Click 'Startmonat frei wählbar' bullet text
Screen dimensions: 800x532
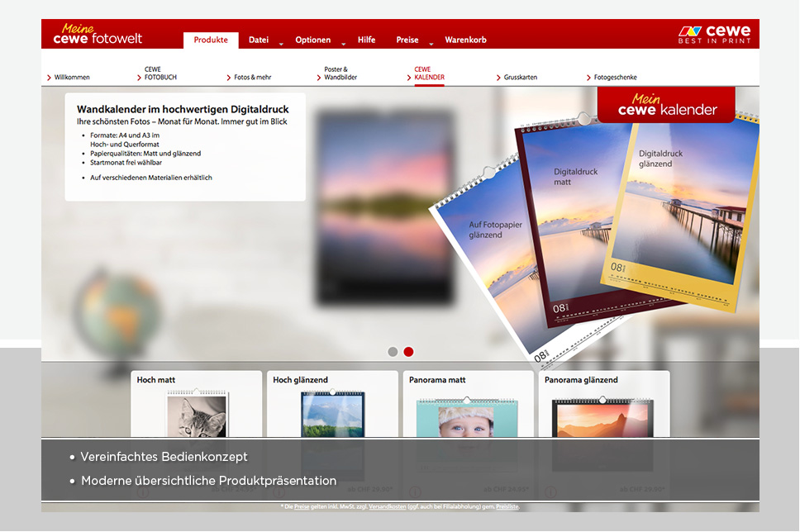[x=126, y=163]
